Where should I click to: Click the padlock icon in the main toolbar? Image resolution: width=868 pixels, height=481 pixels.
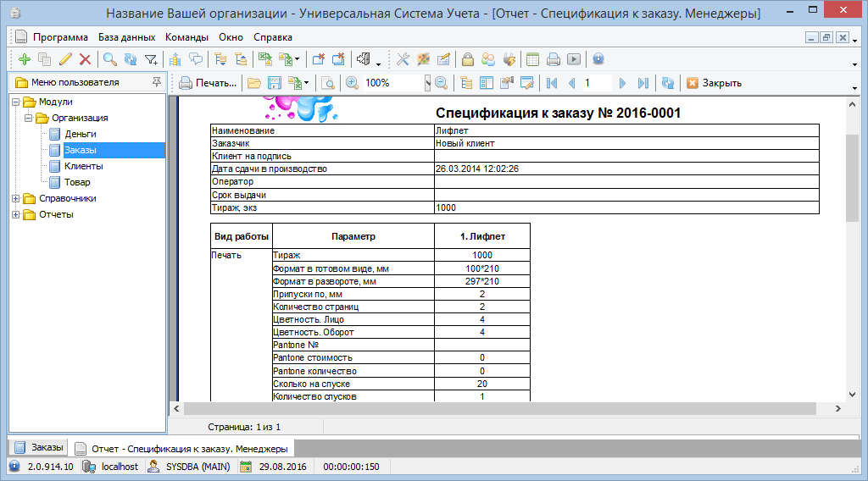coord(467,59)
